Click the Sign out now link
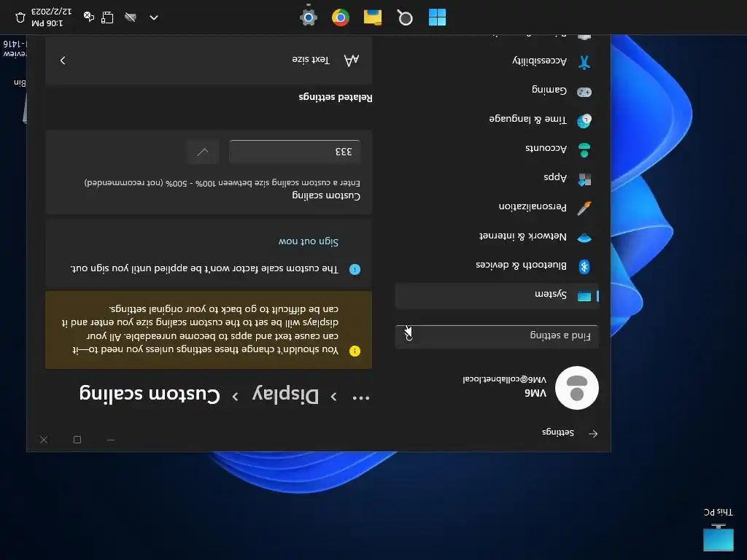The height and width of the screenshot is (560, 747). coord(309,241)
